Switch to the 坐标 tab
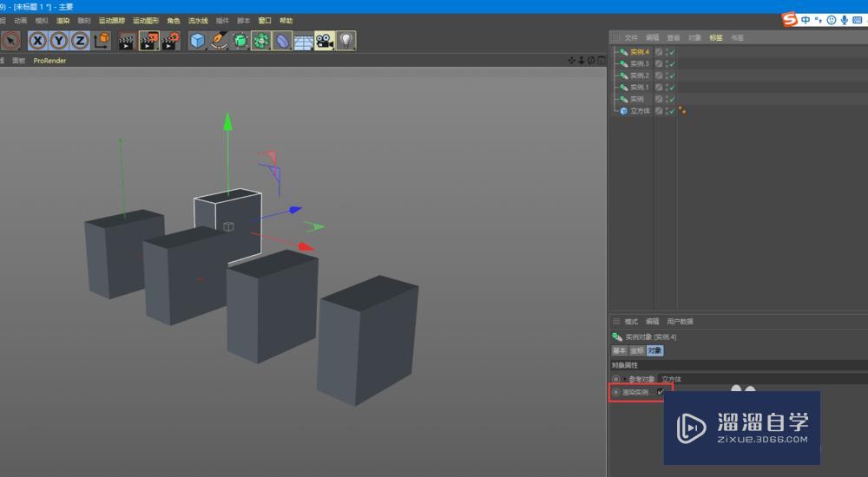 [x=637, y=351]
